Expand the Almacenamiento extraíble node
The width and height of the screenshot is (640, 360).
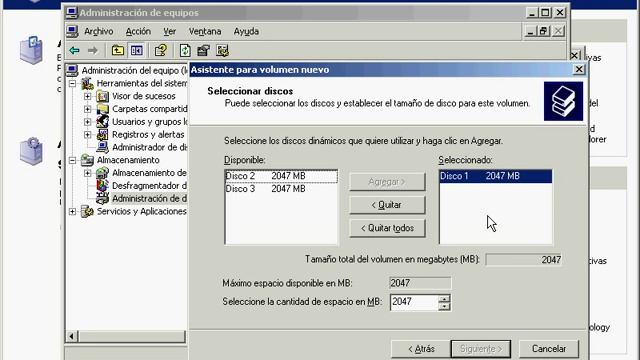87,173
